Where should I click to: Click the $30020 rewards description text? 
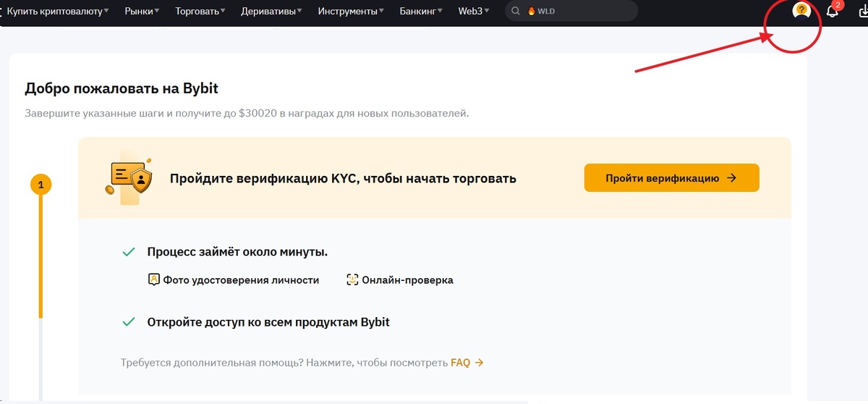coord(247,114)
